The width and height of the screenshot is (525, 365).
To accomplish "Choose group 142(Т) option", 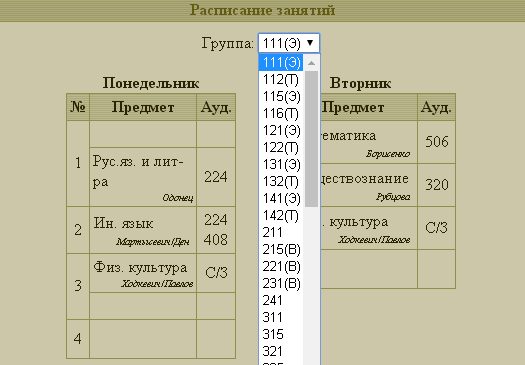I will [281, 216].
